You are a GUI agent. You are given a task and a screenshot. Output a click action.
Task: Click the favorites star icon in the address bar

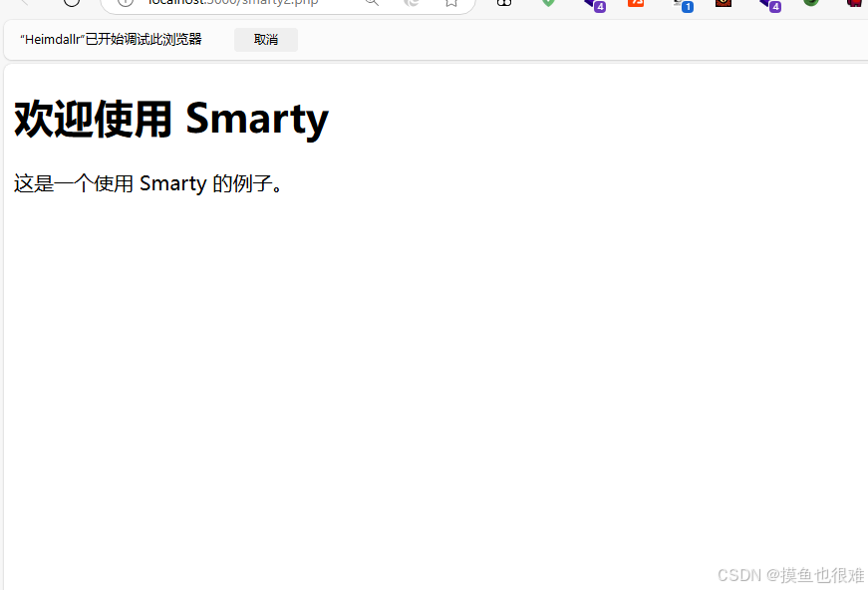[x=450, y=3]
